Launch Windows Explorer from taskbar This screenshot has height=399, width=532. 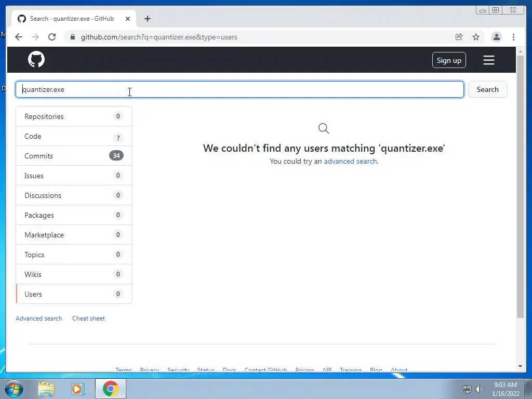[x=46, y=389]
